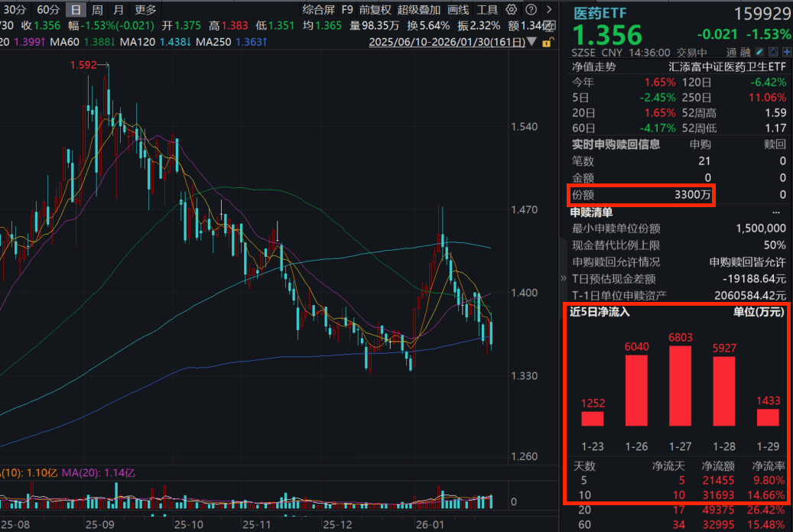793x532 pixels.
Task: Click the help question mark icon
Action: pos(531,9)
